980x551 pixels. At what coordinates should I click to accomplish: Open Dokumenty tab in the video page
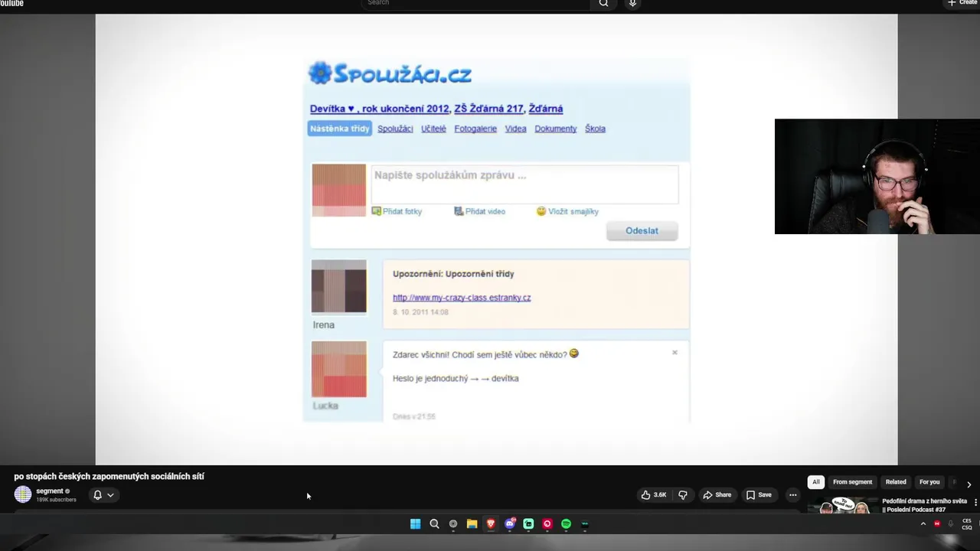pyautogui.click(x=555, y=129)
